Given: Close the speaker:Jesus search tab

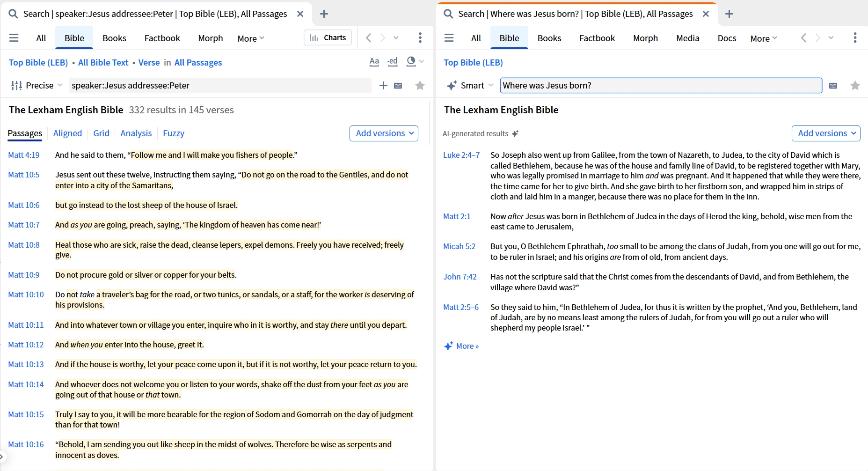Looking at the screenshot, I should (300, 14).
